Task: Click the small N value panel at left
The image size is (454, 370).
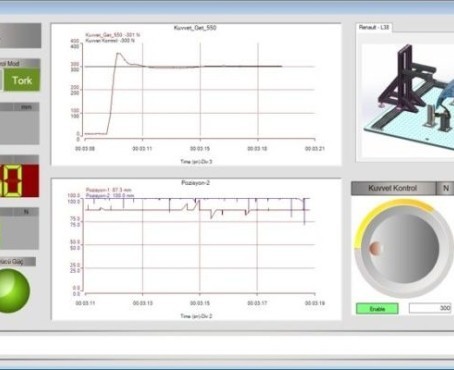Action: pyautogui.click(x=19, y=229)
